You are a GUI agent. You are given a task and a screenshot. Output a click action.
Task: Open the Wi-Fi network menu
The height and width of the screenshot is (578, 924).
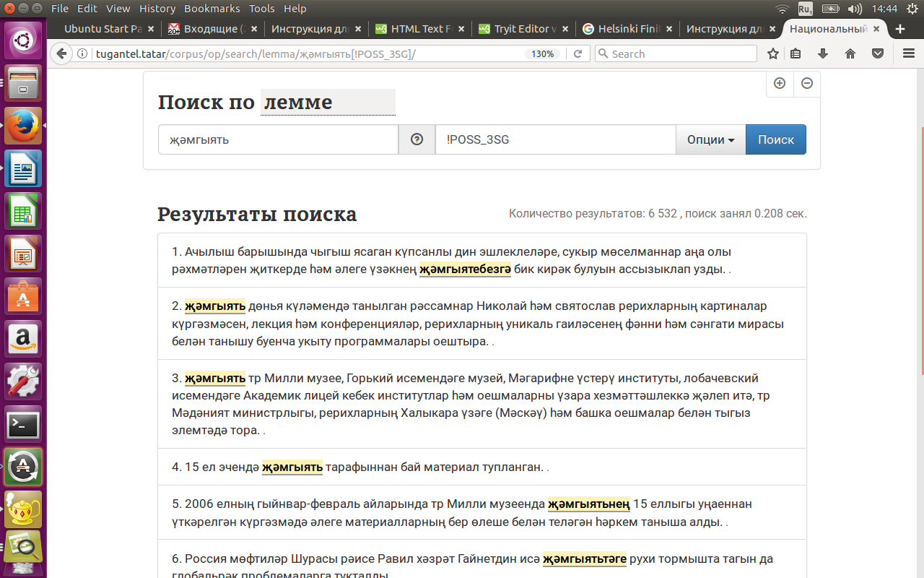(781, 8)
